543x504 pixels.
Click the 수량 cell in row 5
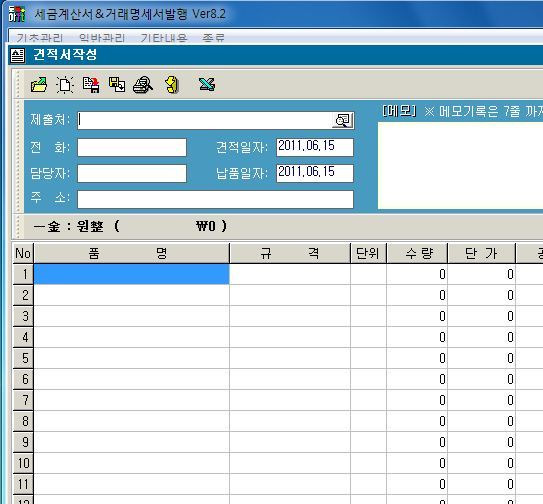(x=417, y=358)
